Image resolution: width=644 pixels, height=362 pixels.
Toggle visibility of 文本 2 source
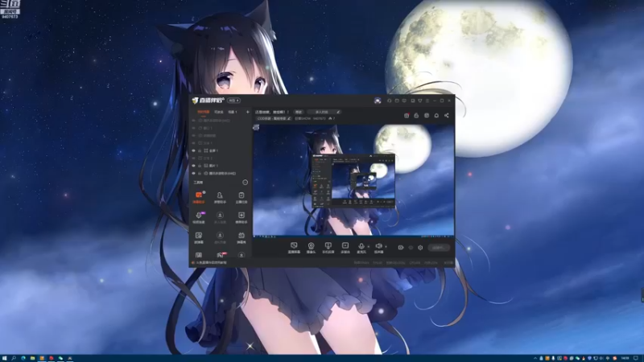point(193,158)
